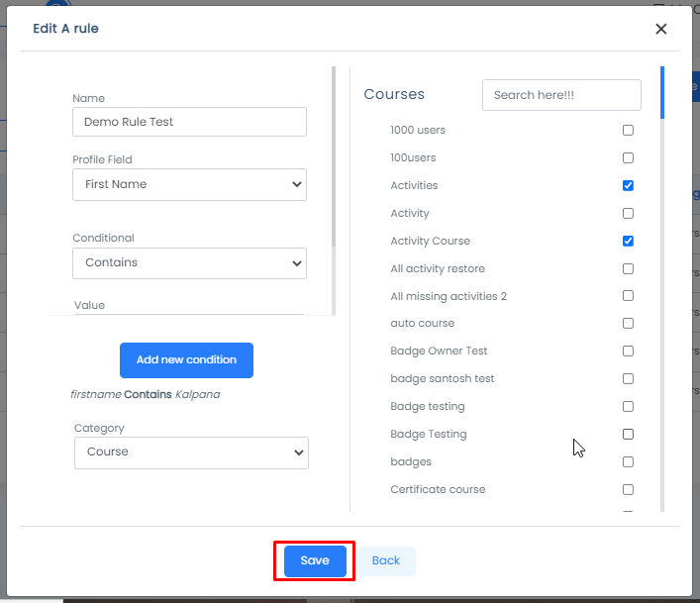Click the Name input field
This screenshot has width=700, height=603.
click(x=189, y=122)
